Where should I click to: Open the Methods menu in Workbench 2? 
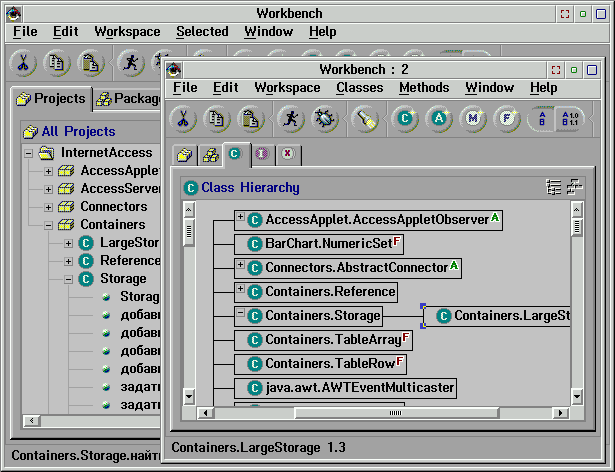(x=423, y=88)
